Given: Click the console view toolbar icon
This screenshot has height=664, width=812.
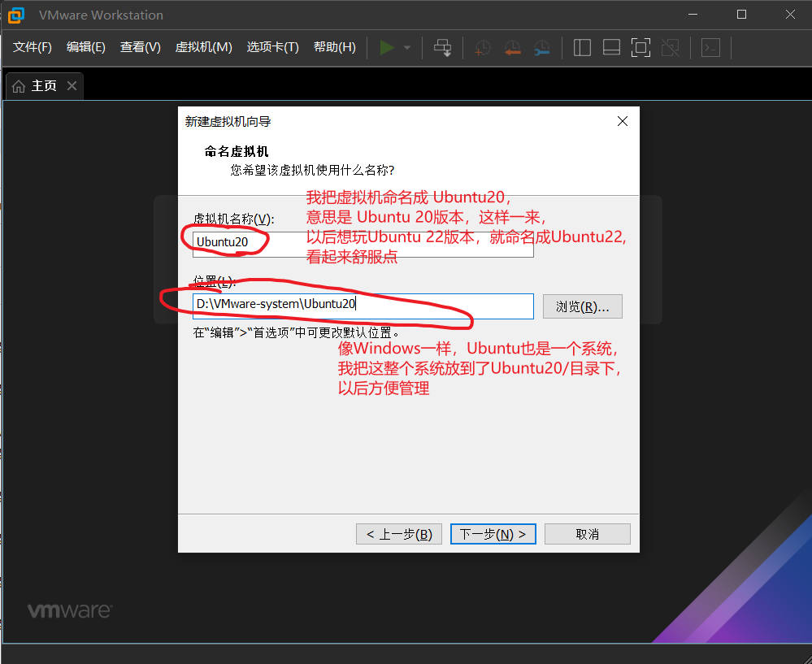Looking at the screenshot, I should point(710,48).
